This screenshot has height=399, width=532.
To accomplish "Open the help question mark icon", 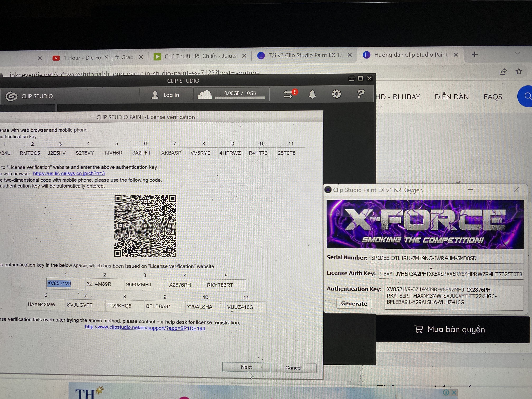I will (x=360, y=94).
